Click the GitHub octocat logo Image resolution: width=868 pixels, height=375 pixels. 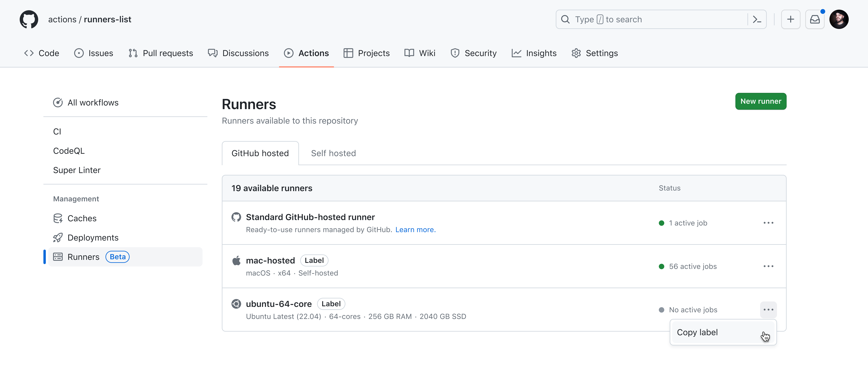tap(29, 19)
